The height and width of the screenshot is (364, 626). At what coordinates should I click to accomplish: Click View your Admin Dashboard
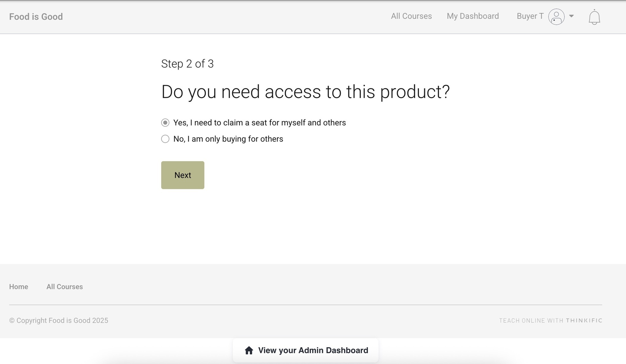tap(313, 350)
